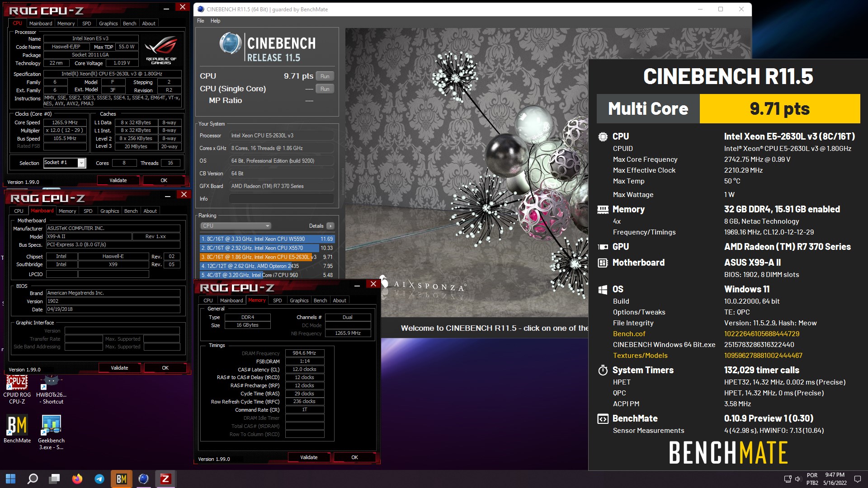Expand Ranking Details arrow button
Image resolution: width=868 pixels, height=488 pixels.
(x=330, y=226)
